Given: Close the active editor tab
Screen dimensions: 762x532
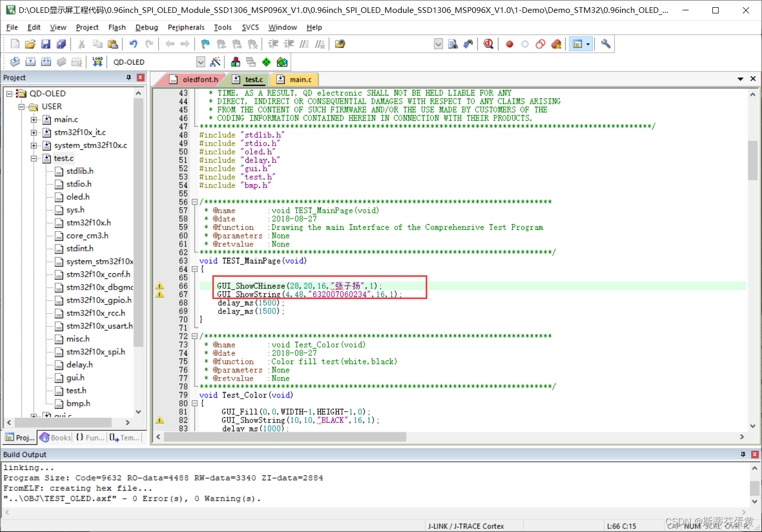Looking at the screenshot, I should click(753, 79).
